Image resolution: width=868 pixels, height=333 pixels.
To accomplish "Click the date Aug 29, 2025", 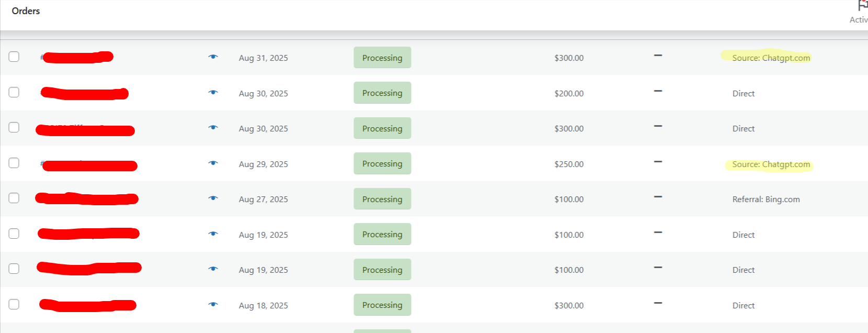I will [264, 164].
